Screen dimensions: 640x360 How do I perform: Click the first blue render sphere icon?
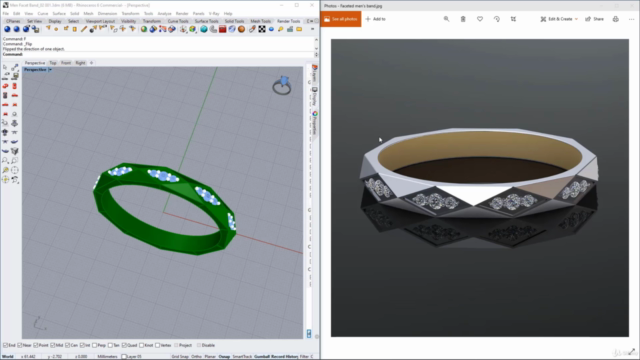tap(7, 29)
